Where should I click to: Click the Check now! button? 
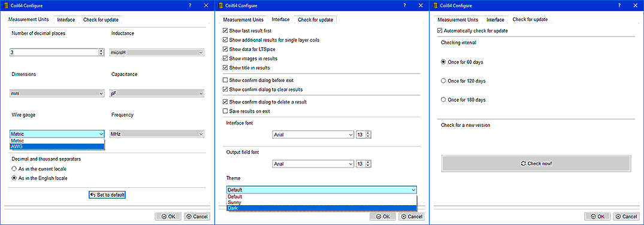(x=536, y=163)
